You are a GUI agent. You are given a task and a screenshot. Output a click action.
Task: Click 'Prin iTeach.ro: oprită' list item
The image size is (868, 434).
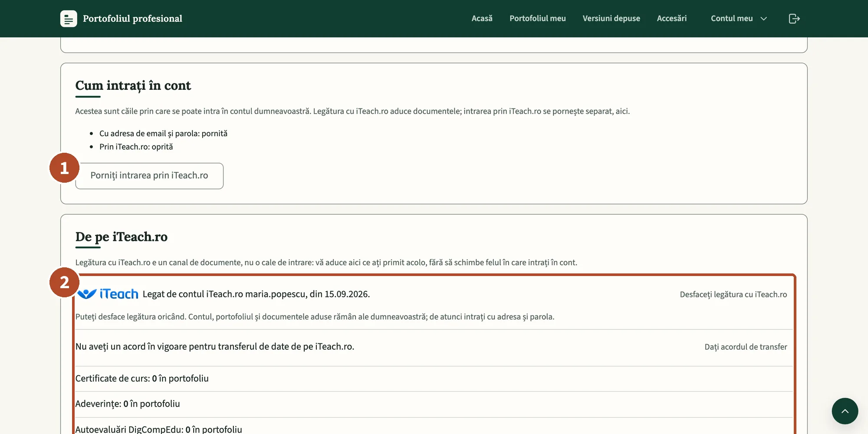136,147
